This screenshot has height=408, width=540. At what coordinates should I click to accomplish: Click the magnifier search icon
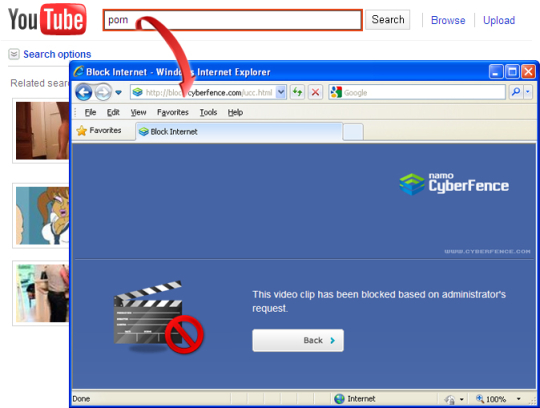(x=516, y=92)
